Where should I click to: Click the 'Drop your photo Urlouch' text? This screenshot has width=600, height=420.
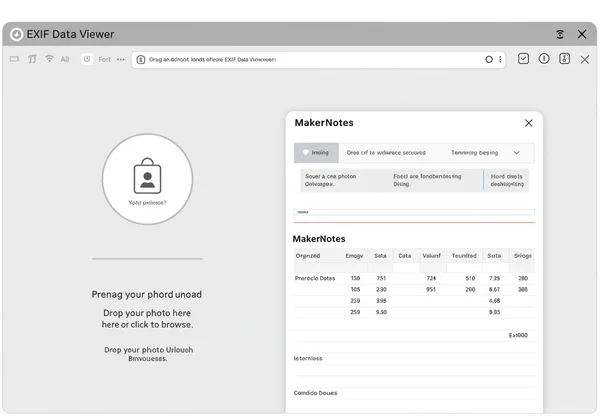click(x=148, y=354)
